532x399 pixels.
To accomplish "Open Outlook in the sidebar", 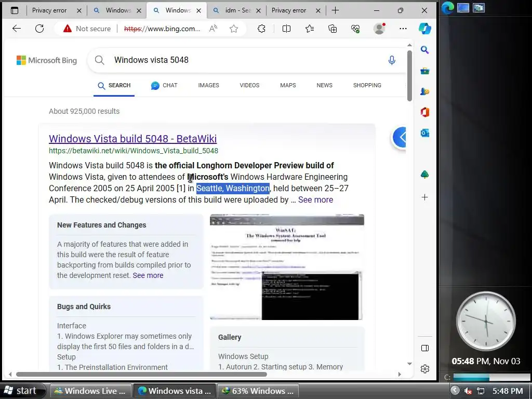I will tap(425, 133).
